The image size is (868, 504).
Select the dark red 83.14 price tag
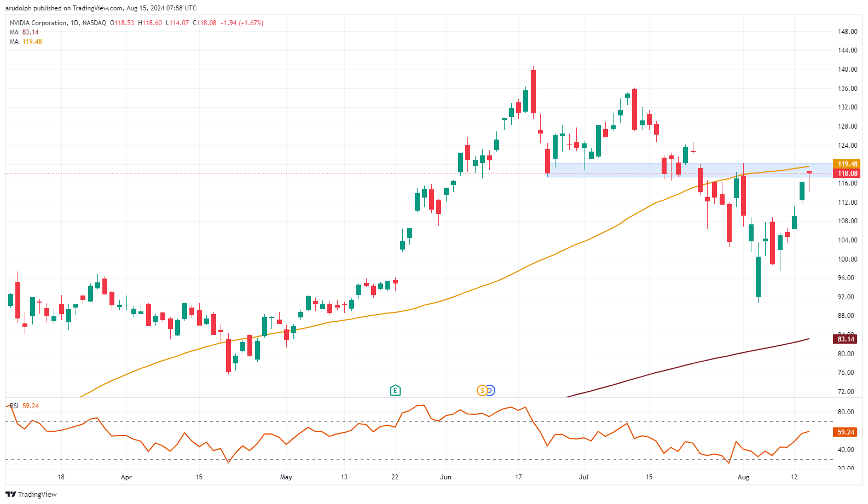[846, 339]
